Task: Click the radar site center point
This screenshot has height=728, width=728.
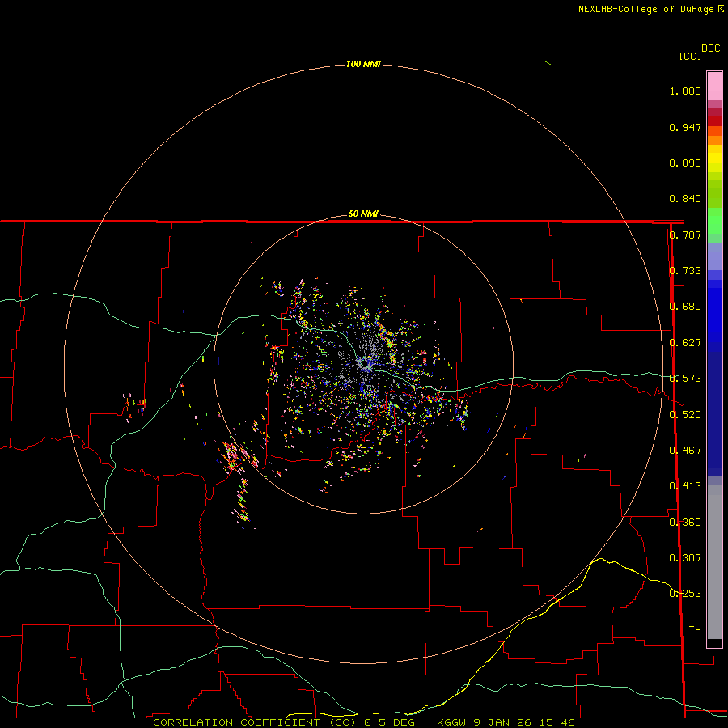Action: (364, 364)
